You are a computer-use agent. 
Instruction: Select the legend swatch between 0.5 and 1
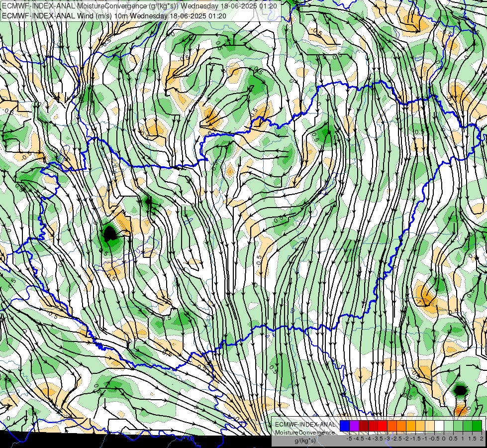click(458, 426)
